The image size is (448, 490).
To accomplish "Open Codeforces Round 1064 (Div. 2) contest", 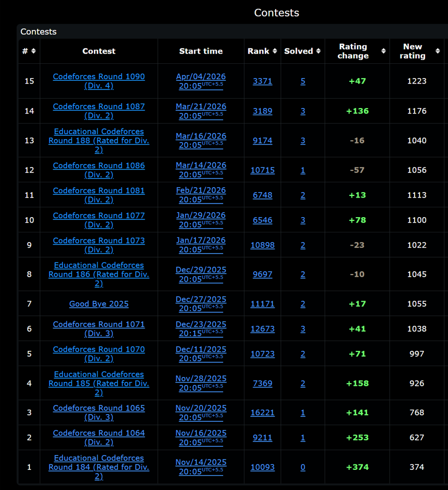I will tap(99, 438).
